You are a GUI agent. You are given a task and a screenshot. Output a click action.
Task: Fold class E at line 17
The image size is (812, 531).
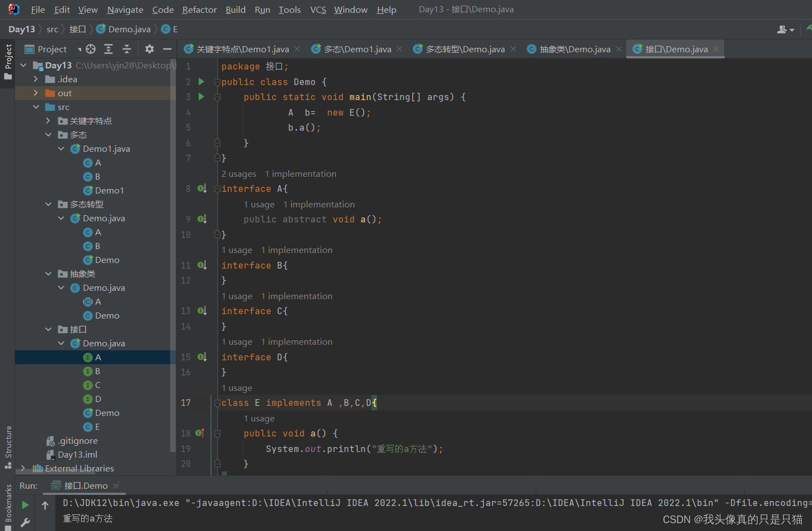[217, 403]
